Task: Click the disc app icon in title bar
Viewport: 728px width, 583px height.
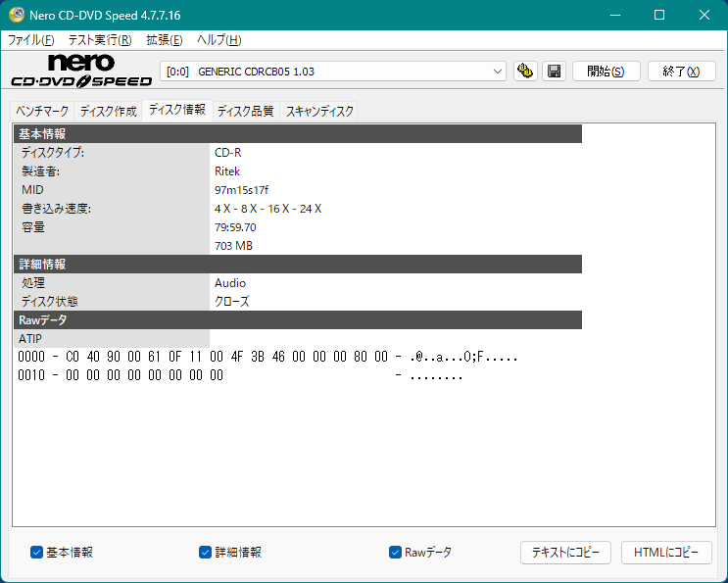Action: 16,16
